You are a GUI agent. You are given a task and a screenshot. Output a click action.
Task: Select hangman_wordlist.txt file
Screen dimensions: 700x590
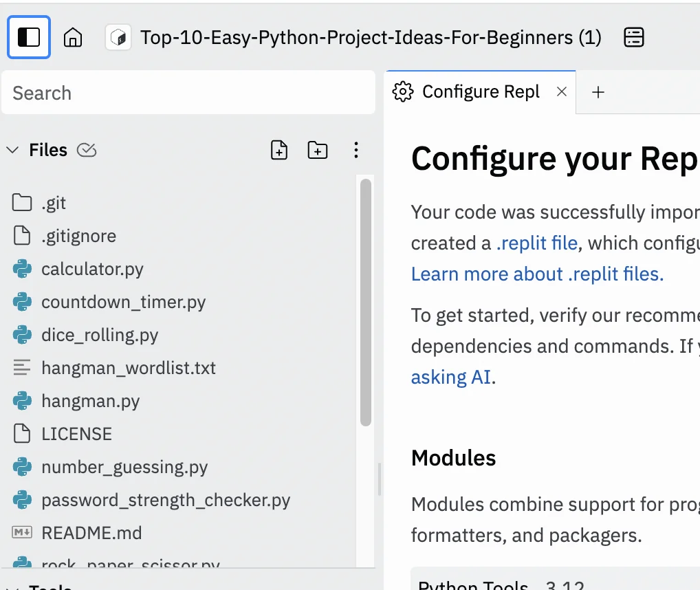(x=128, y=368)
